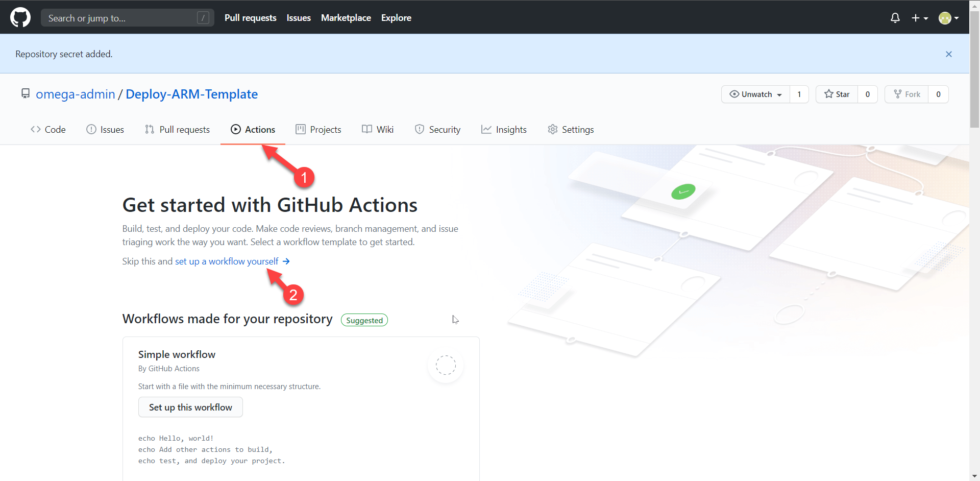980x481 pixels.
Task: Open the GitHub logo homepage
Action: click(20, 17)
